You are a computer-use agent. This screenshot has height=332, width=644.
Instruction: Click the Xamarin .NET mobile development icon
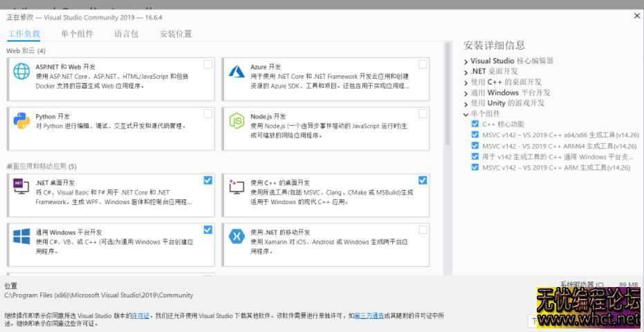click(x=237, y=236)
